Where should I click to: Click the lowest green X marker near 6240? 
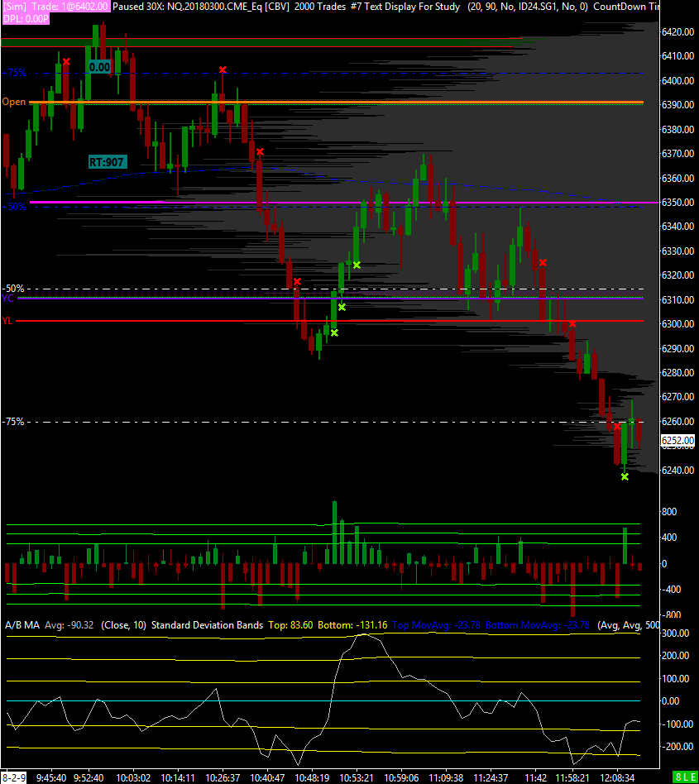(x=625, y=477)
